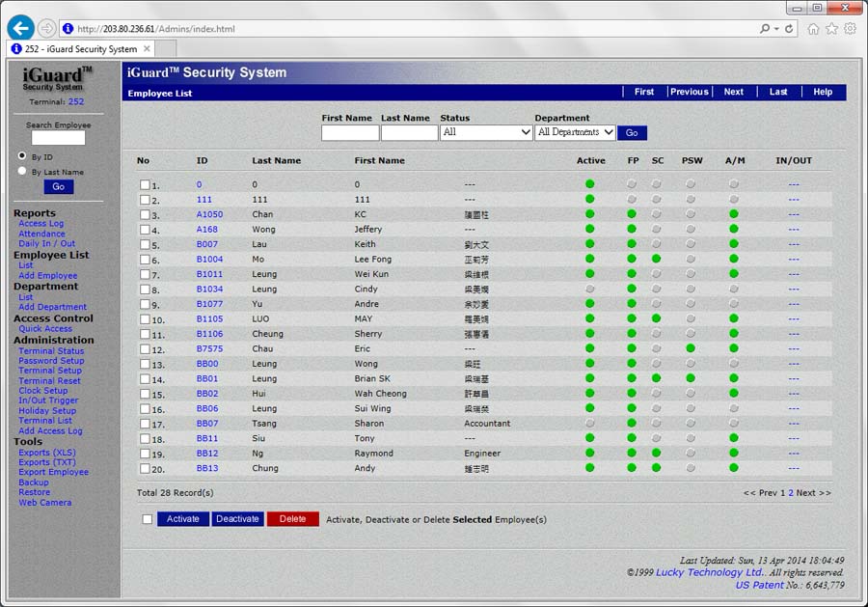Click Previous in the navigation bar

(690, 92)
